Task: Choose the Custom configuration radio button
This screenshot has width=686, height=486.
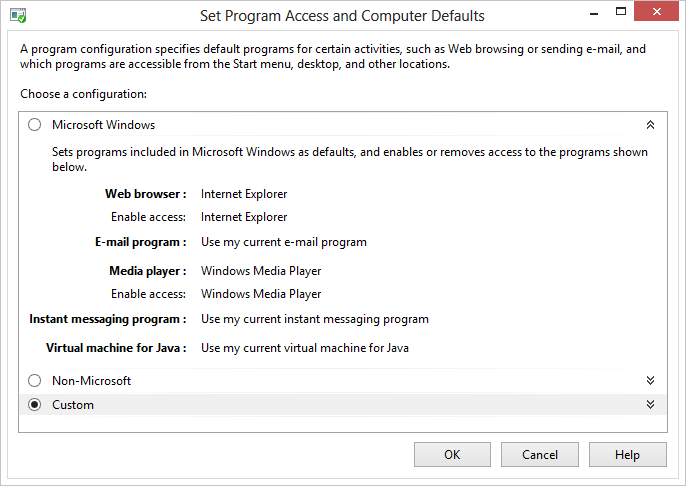Action: click(x=35, y=405)
